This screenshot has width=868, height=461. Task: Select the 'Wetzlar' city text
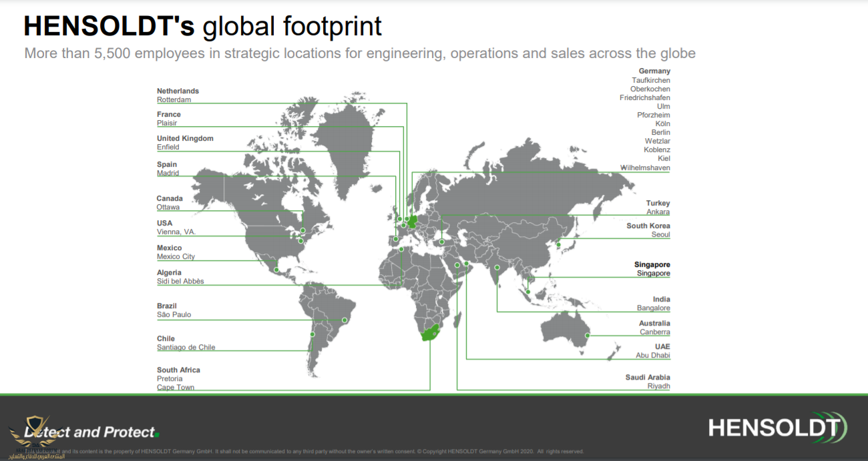[658, 141]
